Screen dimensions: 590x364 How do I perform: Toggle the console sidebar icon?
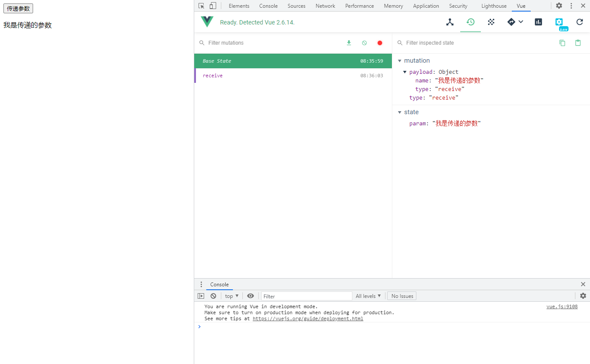coord(201,296)
